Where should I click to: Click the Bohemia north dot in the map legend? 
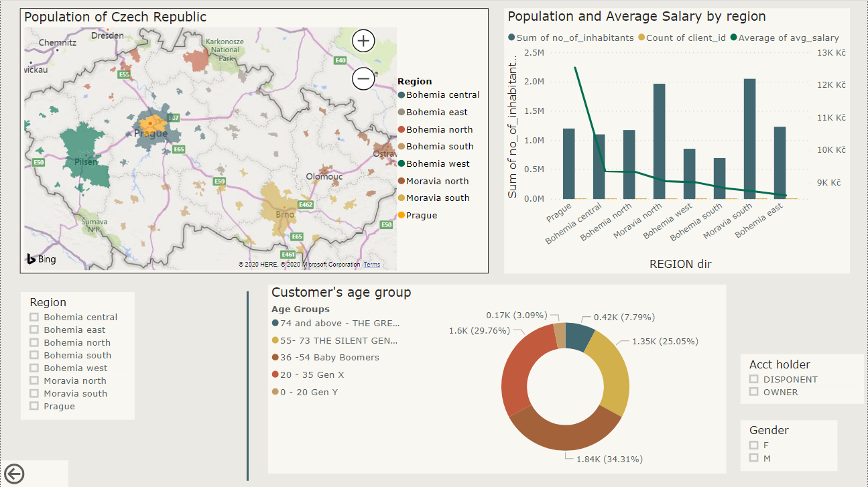(x=402, y=129)
